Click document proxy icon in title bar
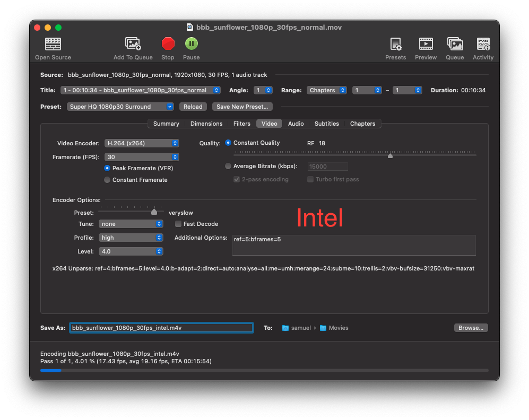 pyautogui.click(x=190, y=27)
